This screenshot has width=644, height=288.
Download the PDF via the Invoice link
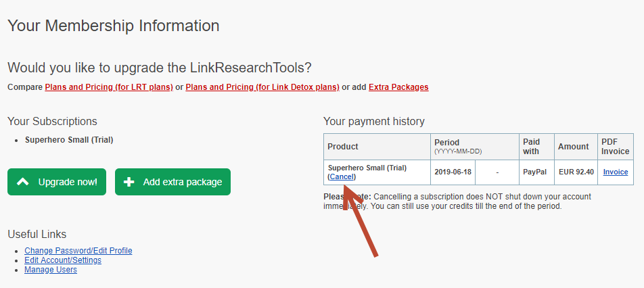(x=616, y=172)
